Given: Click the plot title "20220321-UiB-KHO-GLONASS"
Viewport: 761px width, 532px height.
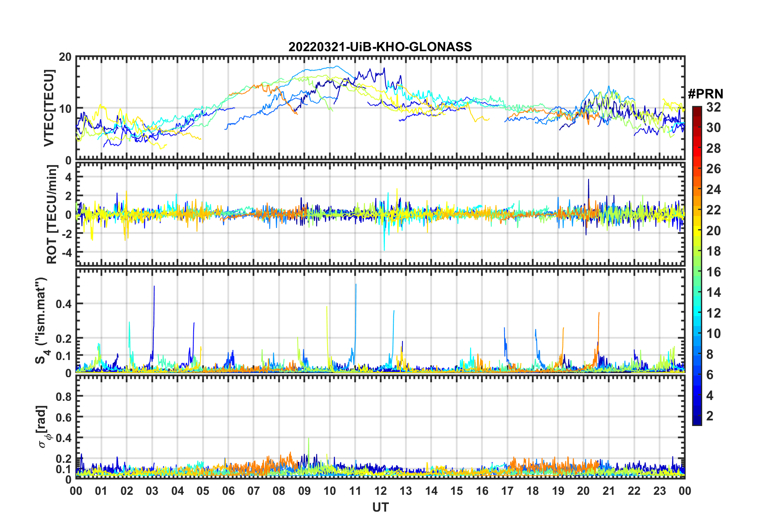Looking at the screenshot, I should point(380,47).
